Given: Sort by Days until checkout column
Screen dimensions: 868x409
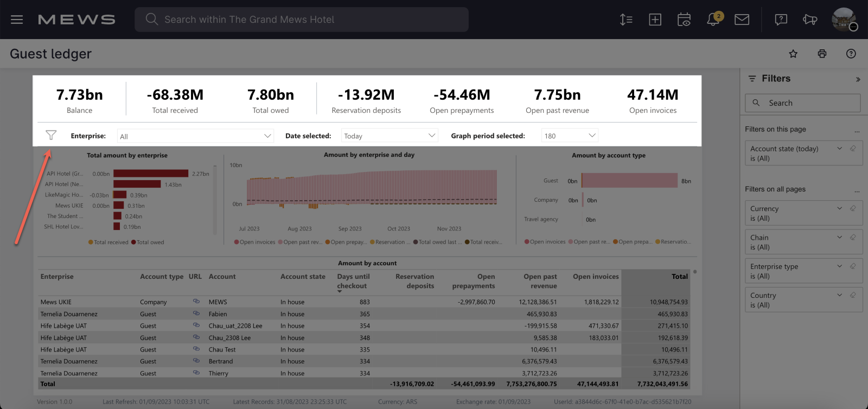Looking at the screenshot, I should (353, 281).
